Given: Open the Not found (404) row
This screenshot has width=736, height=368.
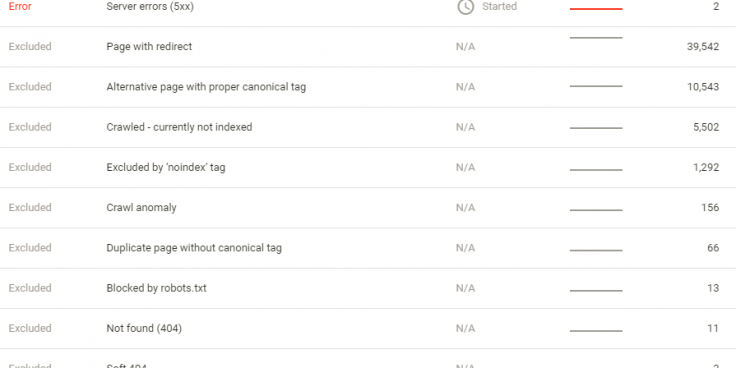Looking at the screenshot, I should click(x=368, y=329).
